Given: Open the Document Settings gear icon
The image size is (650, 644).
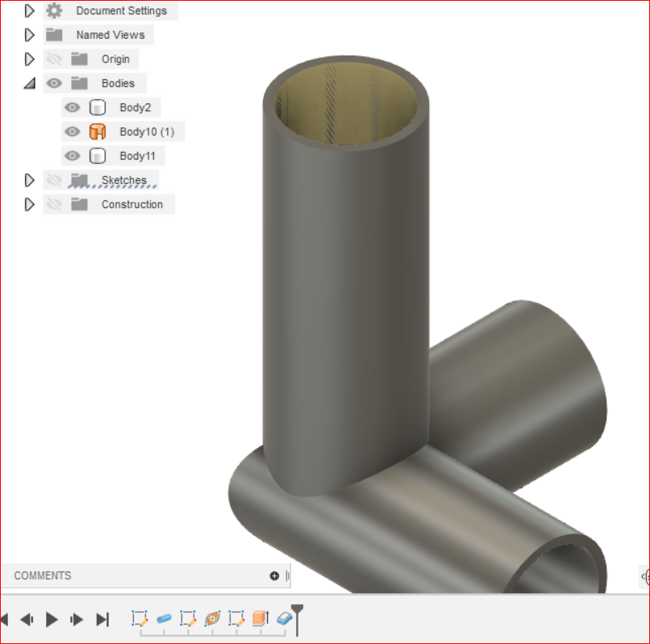Looking at the screenshot, I should [x=53, y=10].
